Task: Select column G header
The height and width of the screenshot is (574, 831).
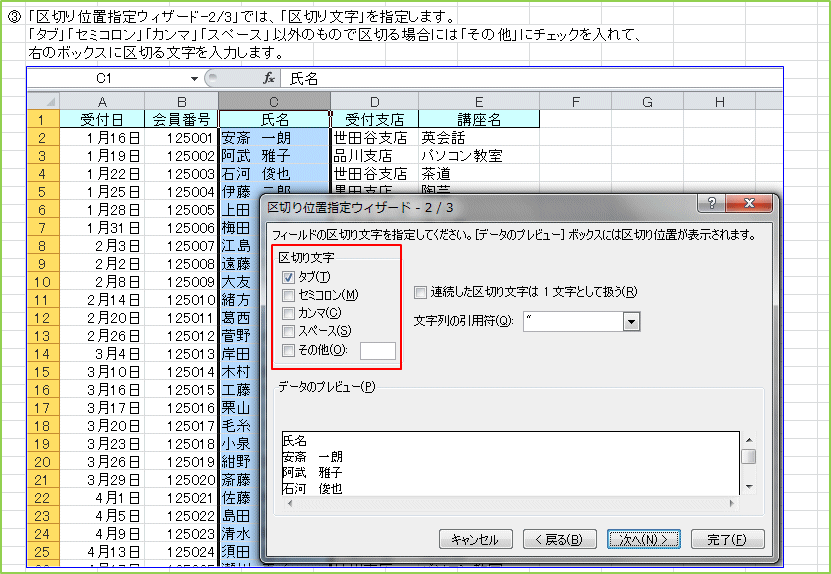Action: 648,101
